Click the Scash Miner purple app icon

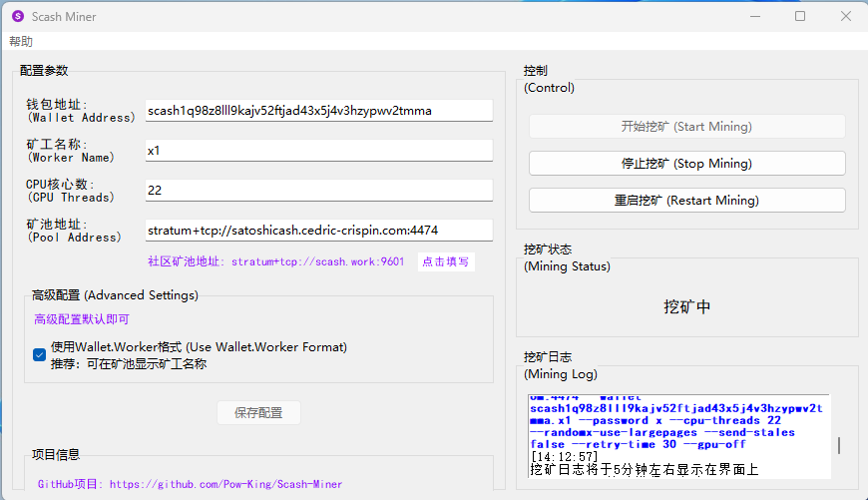click(x=18, y=17)
